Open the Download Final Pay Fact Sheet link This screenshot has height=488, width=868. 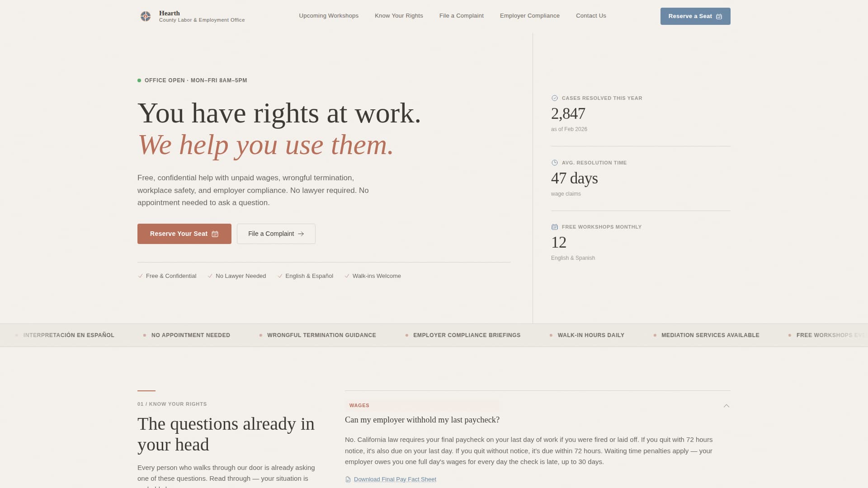pos(395,479)
